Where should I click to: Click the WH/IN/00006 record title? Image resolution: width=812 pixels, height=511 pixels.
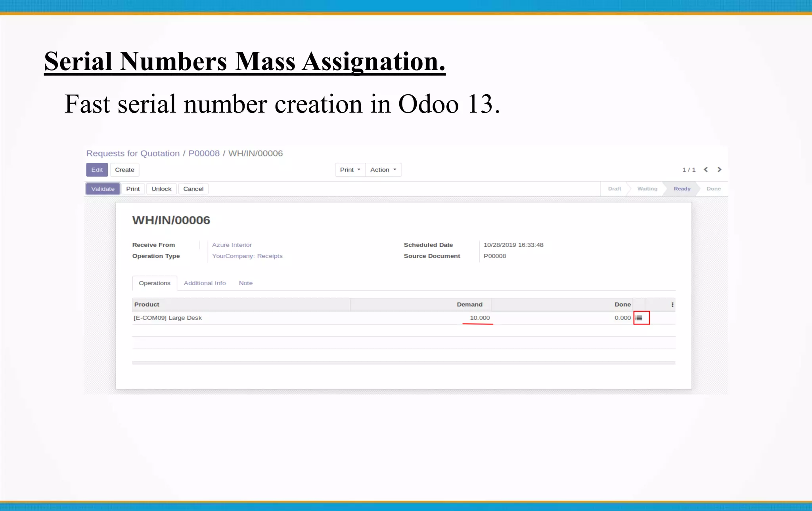(171, 220)
